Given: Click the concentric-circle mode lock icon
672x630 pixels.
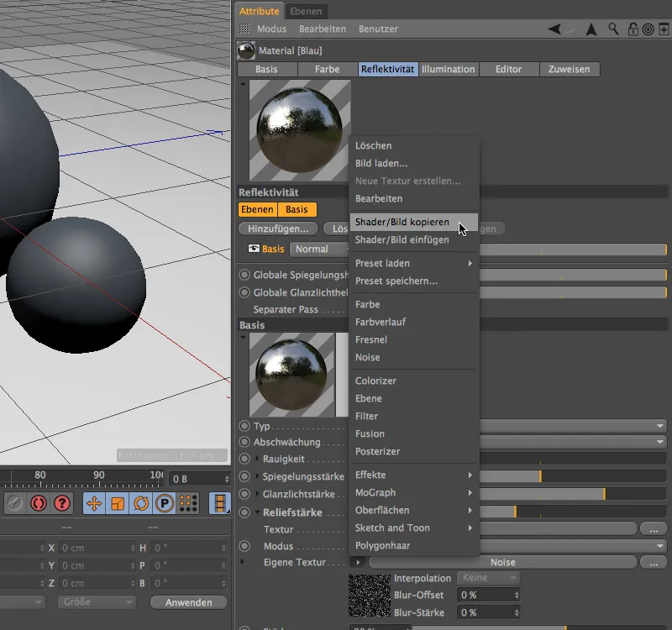Looking at the screenshot, I should coord(648,29).
